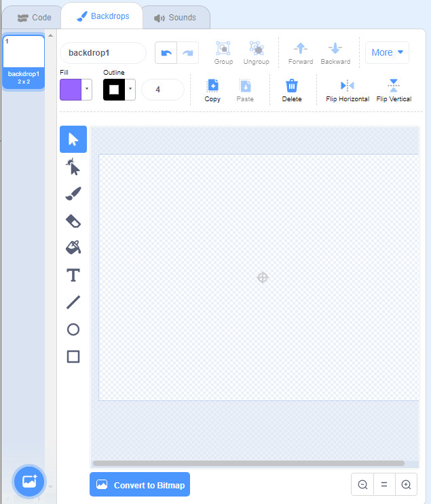Click the undo arrow button
The height and width of the screenshot is (504, 431).
coord(166,52)
